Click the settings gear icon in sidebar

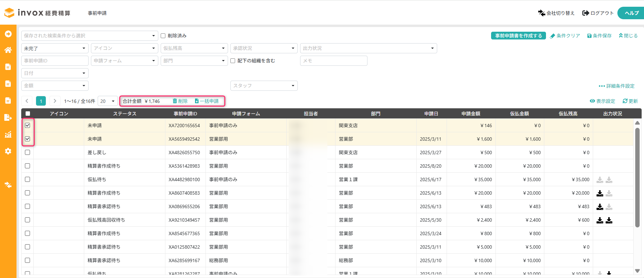click(x=8, y=151)
